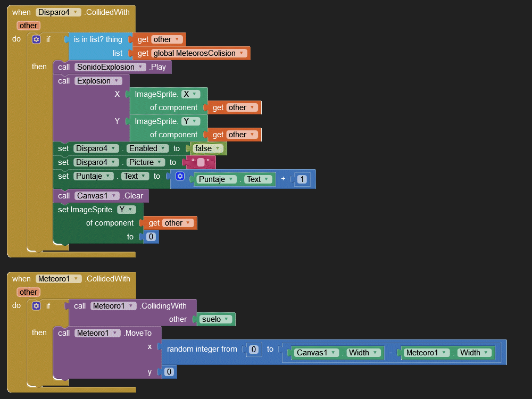Open the ImageSprite X property dropdown
532x399 pixels.
[x=190, y=94]
